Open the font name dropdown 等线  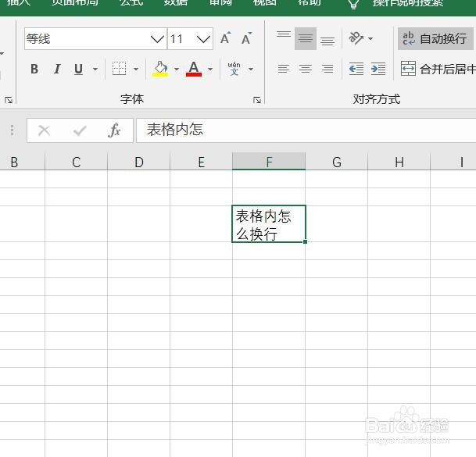157,39
